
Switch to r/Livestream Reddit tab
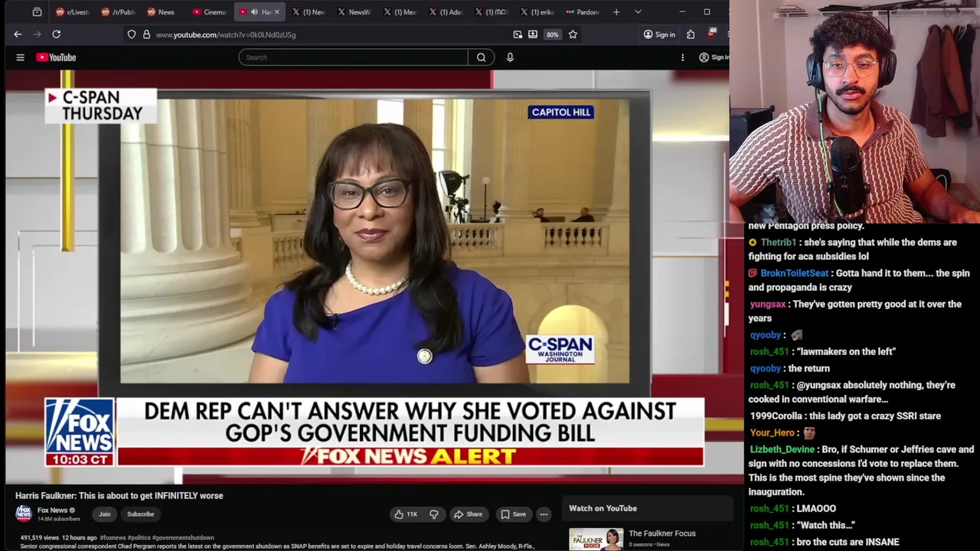[71, 12]
